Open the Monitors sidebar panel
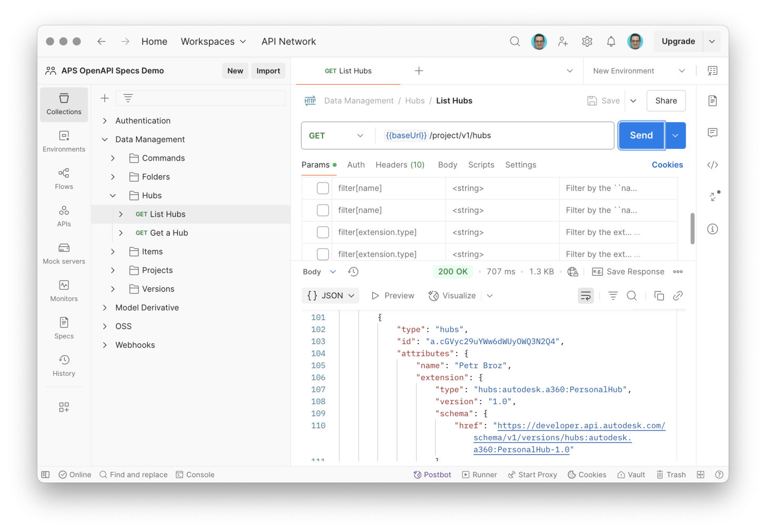Viewport: 766px width, 532px height. (x=64, y=291)
